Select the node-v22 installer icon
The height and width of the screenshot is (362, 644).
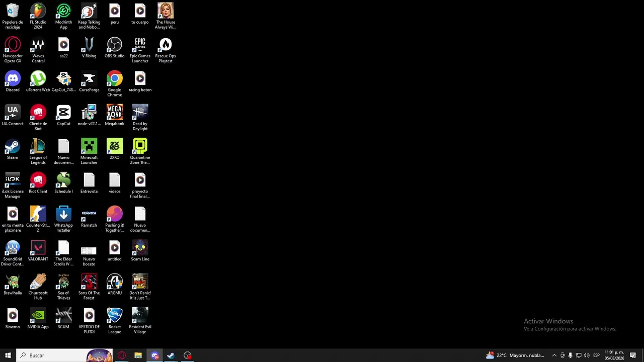tap(89, 115)
